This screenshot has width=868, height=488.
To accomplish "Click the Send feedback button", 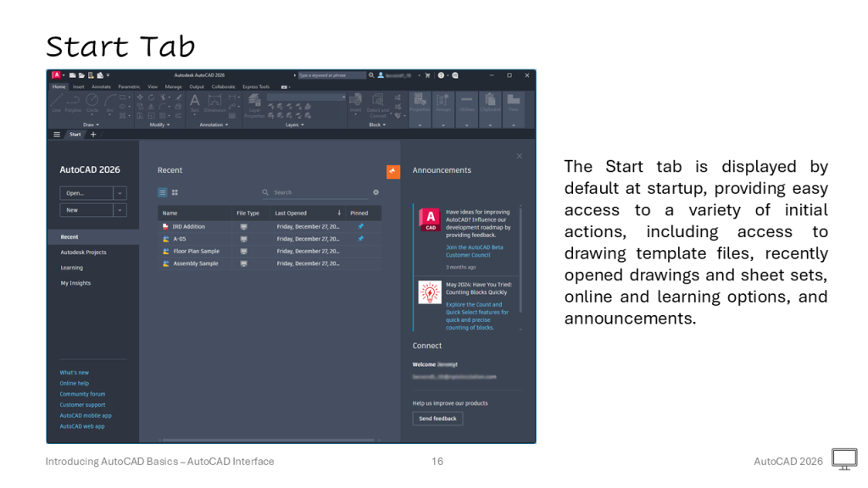I will (437, 419).
